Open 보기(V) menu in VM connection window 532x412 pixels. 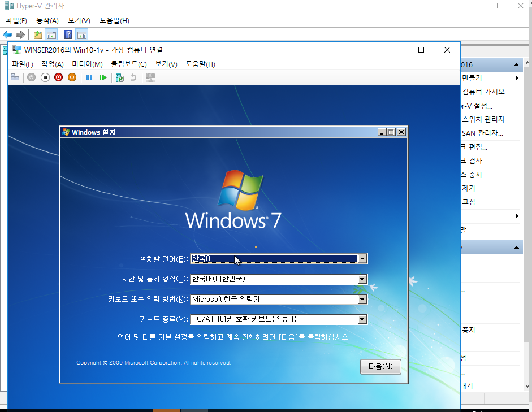pos(166,64)
